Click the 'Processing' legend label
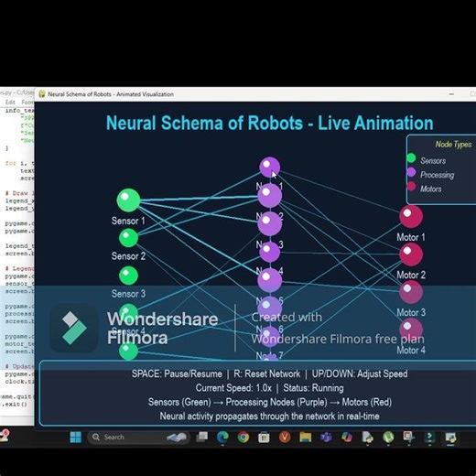The height and width of the screenshot is (476, 476). click(x=437, y=175)
